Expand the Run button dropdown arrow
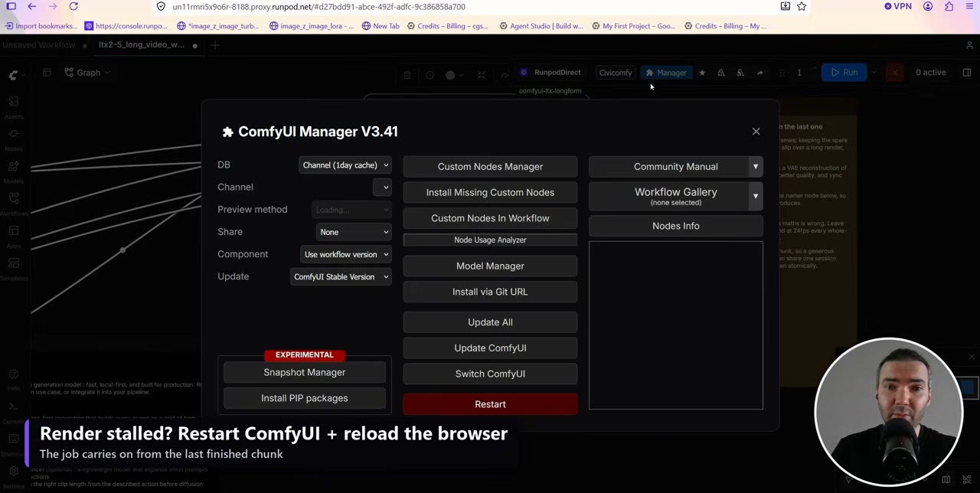Image resolution: width=980 pixels, height=493 pixels. [873, 73]
